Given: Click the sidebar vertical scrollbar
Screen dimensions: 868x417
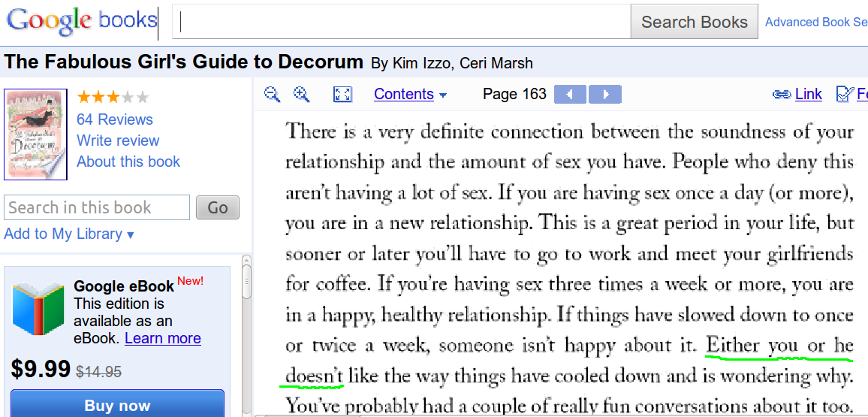Looking at the screenshot, I should click(246, 336).
